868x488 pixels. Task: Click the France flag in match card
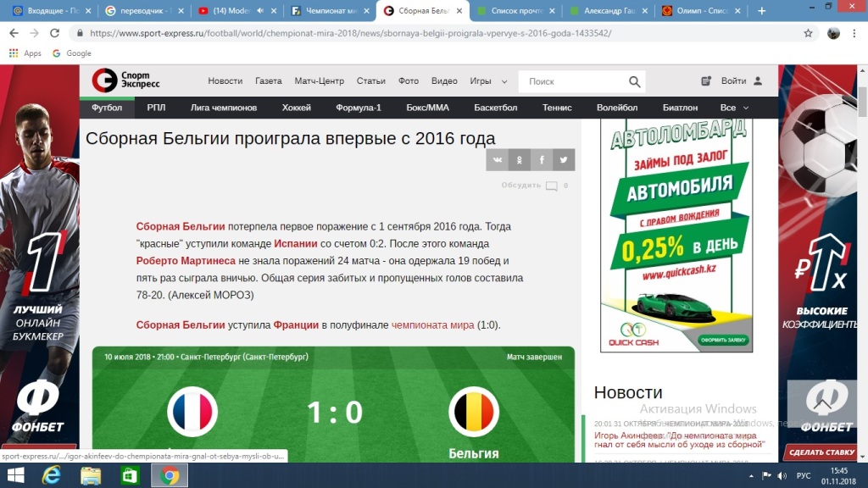pyautogui.click(x=192, y=412)
